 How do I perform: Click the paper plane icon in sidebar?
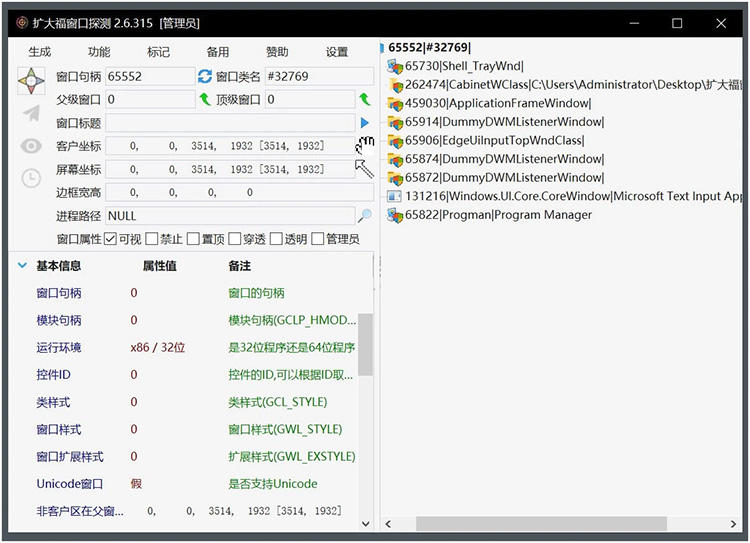[32, 113]
